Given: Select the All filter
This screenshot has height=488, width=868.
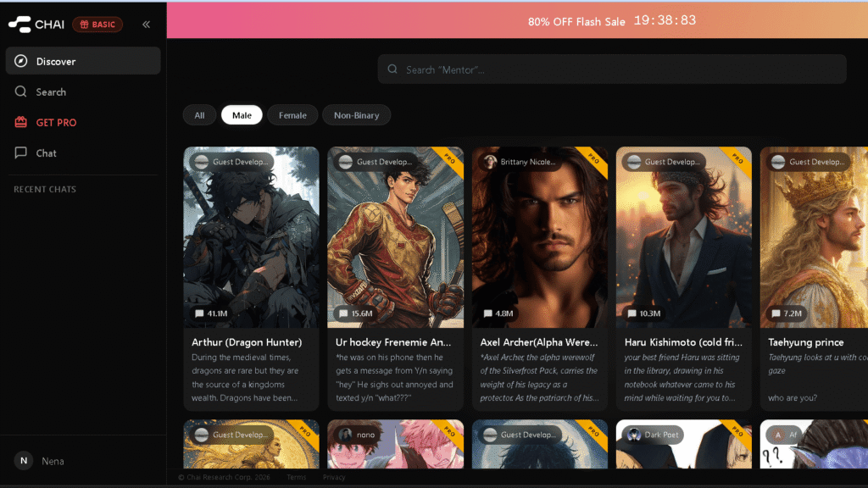Looking at the screenshot, I should (x=199, y=115).
